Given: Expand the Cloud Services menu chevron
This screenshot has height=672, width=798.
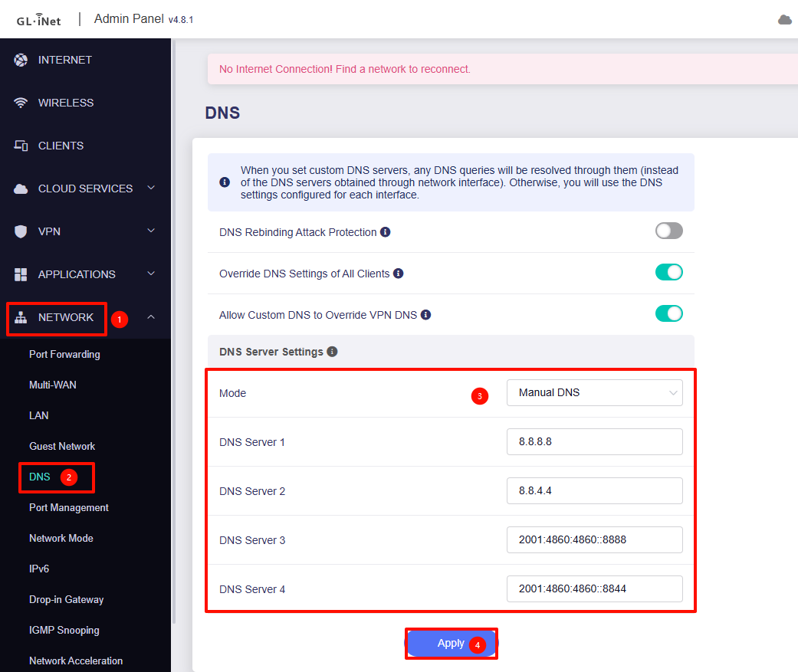Looking at the screenshot, I should pos(151,188).
